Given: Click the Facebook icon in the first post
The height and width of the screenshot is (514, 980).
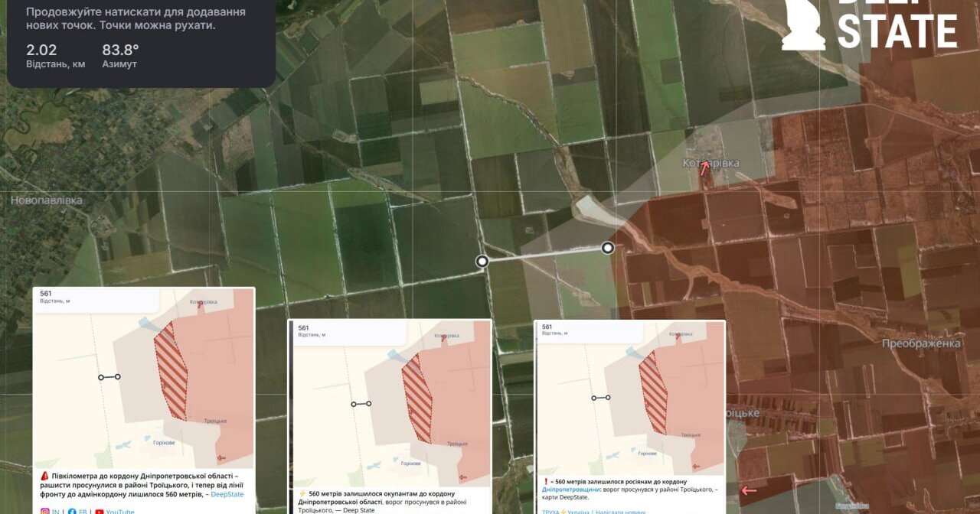Looking at the screenshot, I should 72,512.
